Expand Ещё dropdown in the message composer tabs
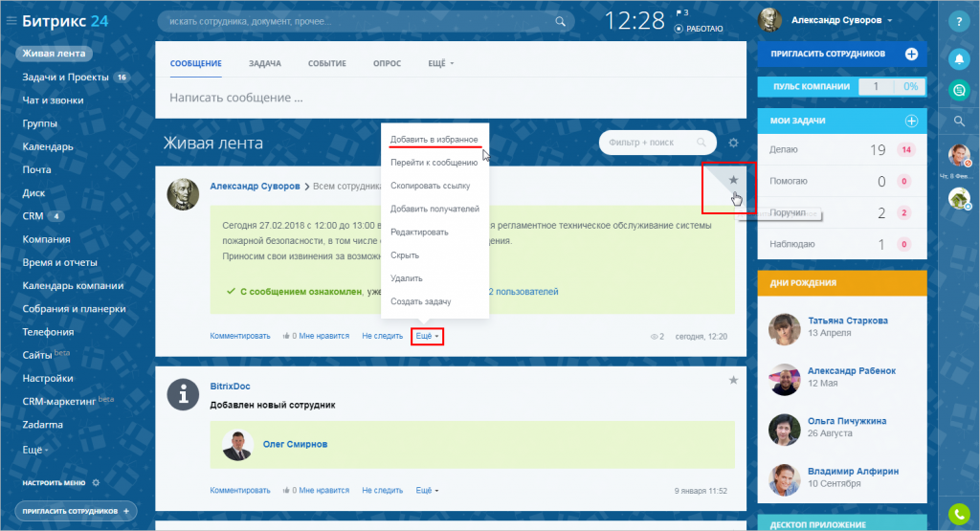Image resolution: width=980 pixels, height=531 pixels. (440, 63)
